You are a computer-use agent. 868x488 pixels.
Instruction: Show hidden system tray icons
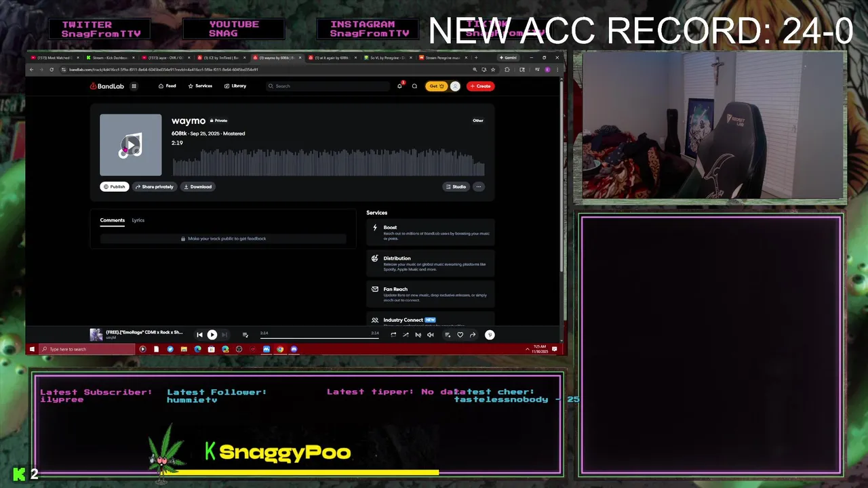pos(528,349)
